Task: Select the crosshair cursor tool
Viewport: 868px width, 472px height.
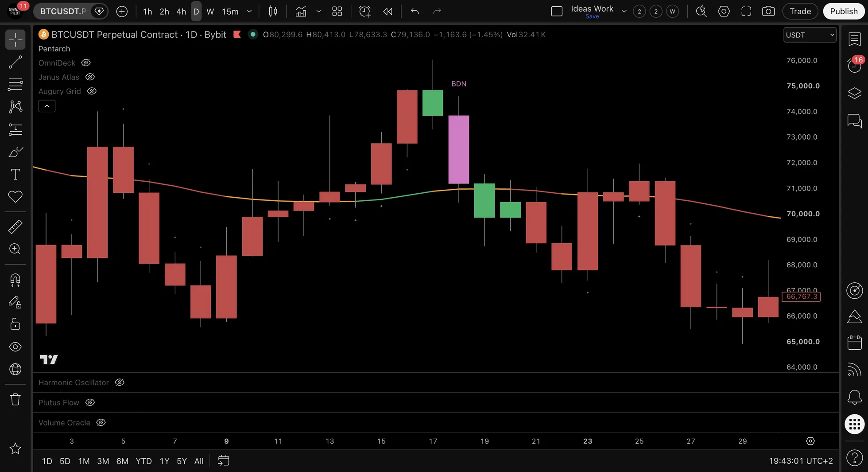Action: click(15, 40)
